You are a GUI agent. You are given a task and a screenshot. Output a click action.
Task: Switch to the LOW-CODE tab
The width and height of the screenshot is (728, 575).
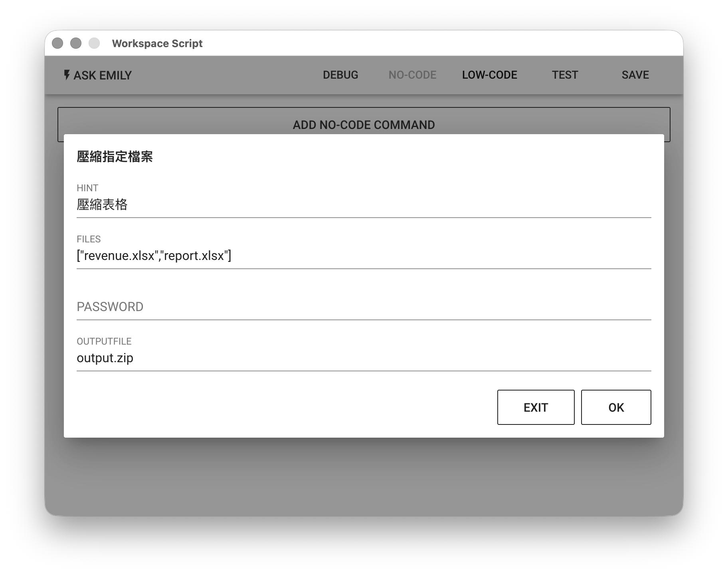[x=489, y=75]
